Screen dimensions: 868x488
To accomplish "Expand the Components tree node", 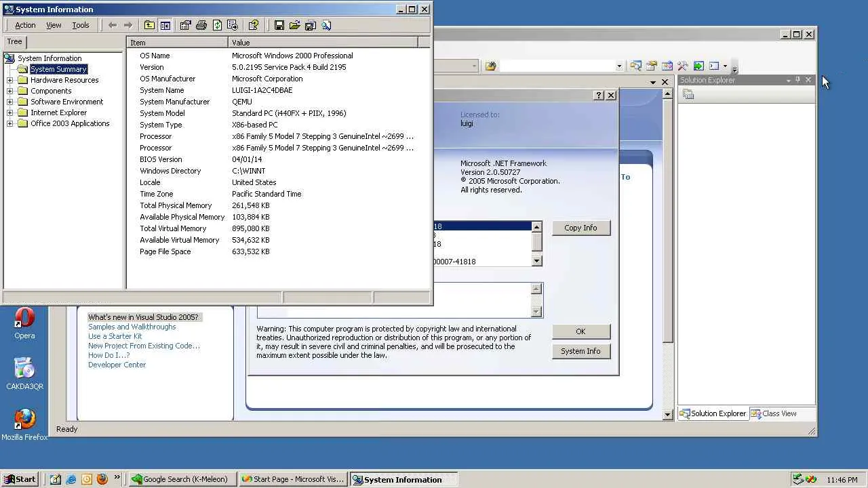I will pyautogui.click(x=9, y=91).
